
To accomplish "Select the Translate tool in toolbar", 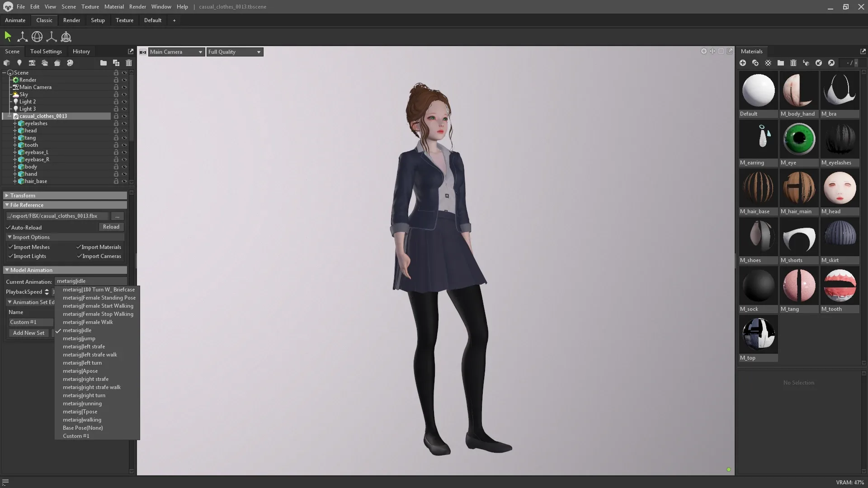I will click(x=22, y=37).
